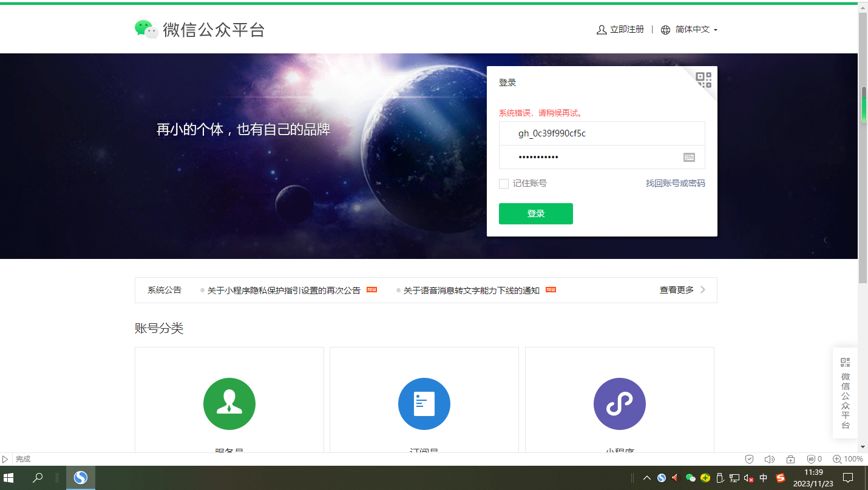Click the green 服务号 account icon
Viewport: 868px width, 490px height.
[229, 404]
